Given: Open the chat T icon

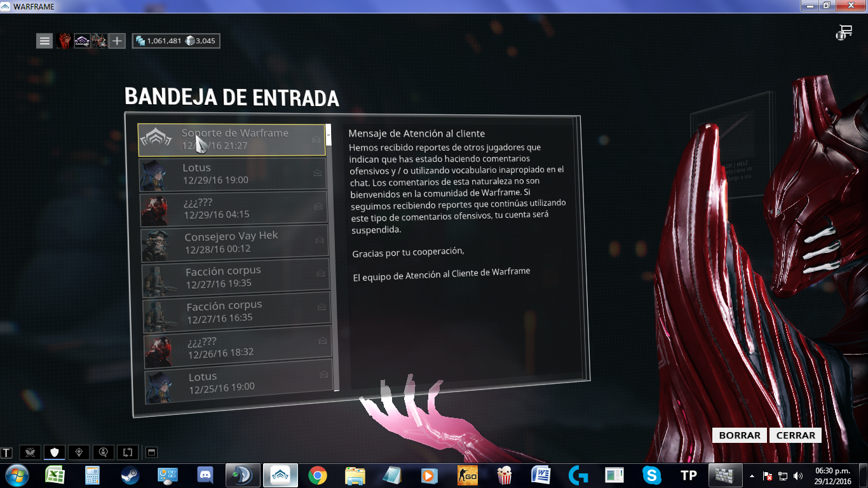Looking at the screenshot, I should tap(6, 453).
